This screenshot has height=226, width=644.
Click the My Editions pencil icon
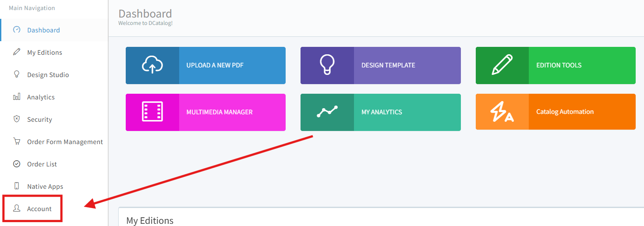coord(17,52)
